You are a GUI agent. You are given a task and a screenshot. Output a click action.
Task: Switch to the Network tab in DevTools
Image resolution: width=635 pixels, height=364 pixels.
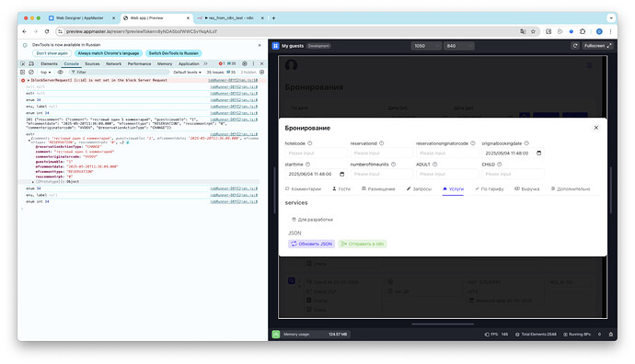coord(113,64)
